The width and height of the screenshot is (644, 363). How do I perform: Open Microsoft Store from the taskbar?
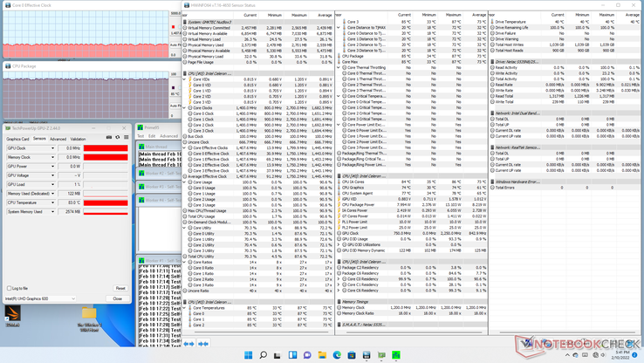coord(352,355)
